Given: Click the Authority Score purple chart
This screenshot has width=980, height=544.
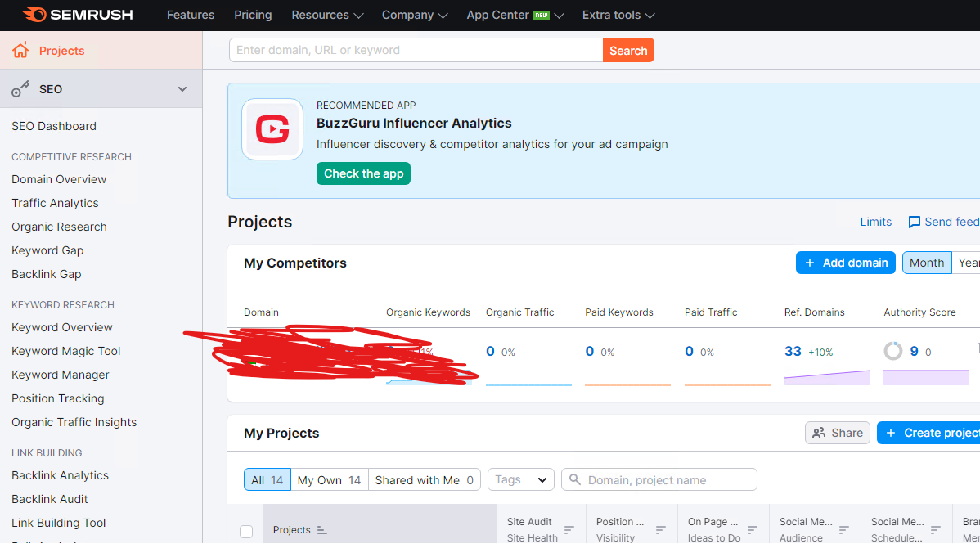Looking at the screenshot, I should tap(926, 377).
